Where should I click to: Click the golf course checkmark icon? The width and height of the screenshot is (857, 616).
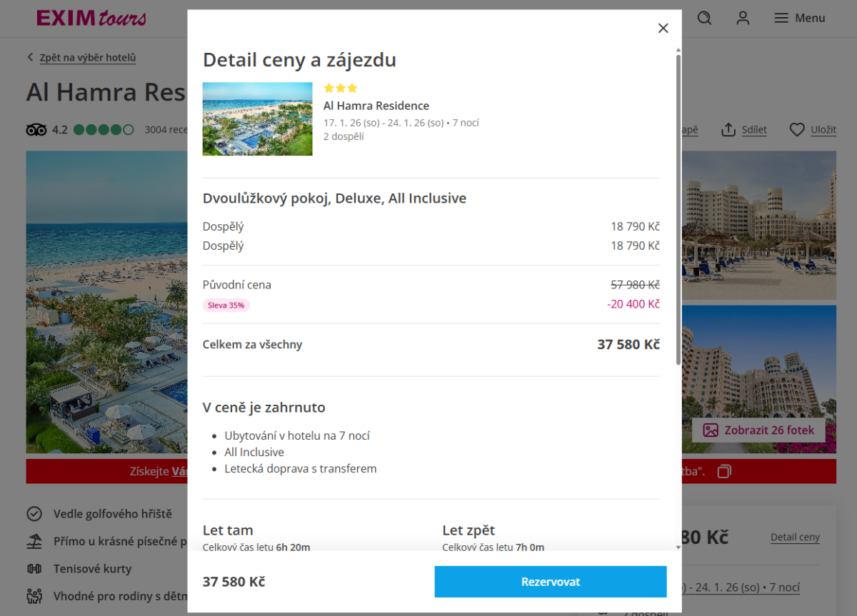34,514
